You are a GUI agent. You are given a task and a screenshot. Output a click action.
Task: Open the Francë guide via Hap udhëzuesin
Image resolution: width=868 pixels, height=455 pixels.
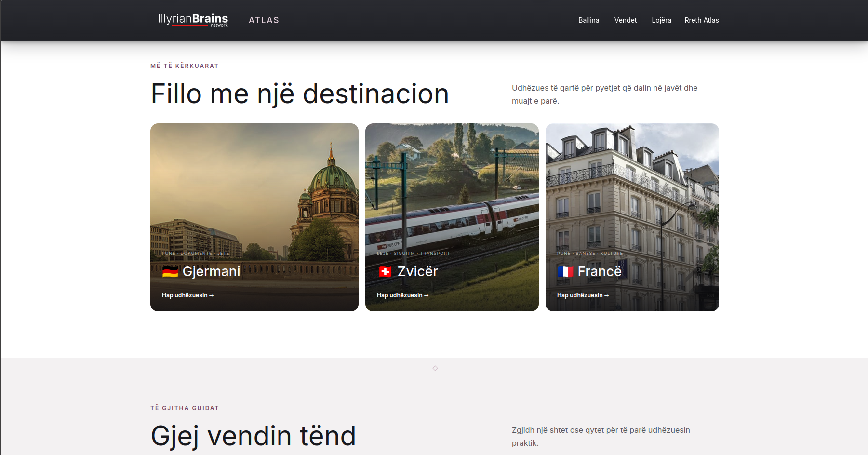click(x=583, y=295)
